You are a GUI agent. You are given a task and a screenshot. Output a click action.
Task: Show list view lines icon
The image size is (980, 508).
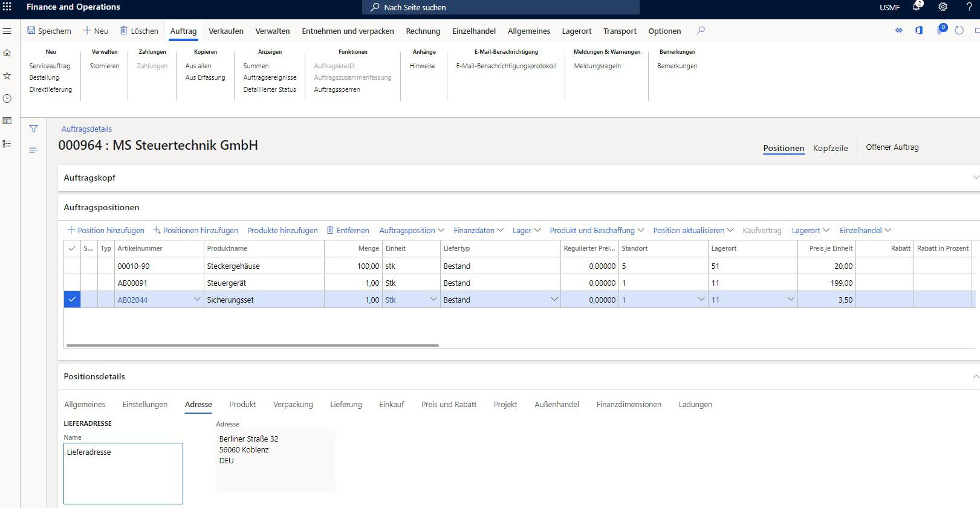tap(33, 150)
